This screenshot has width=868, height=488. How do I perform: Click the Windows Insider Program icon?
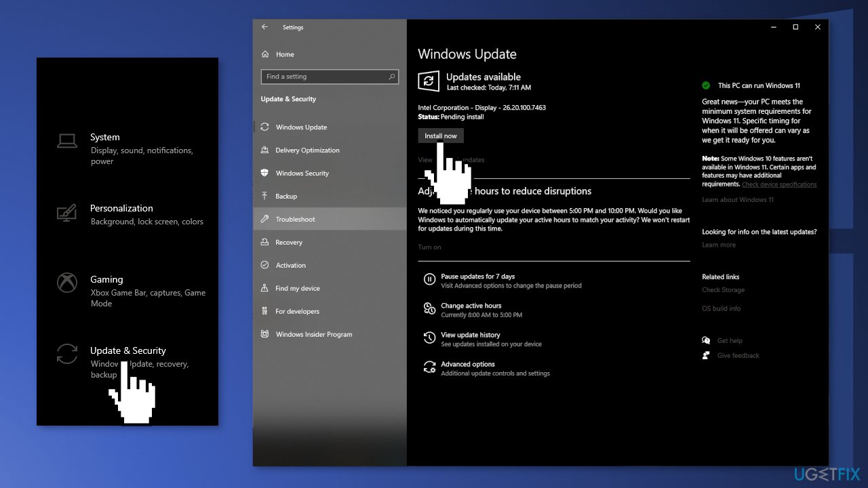264,334
